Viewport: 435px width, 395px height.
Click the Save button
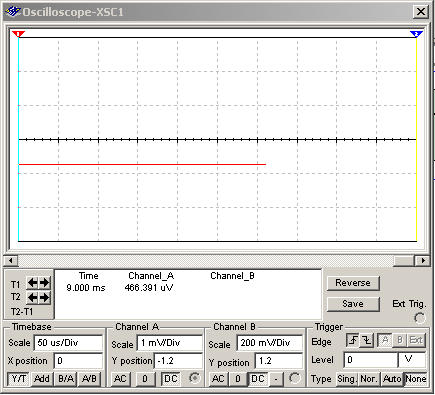pyautogui.click(x=353, y=304)
